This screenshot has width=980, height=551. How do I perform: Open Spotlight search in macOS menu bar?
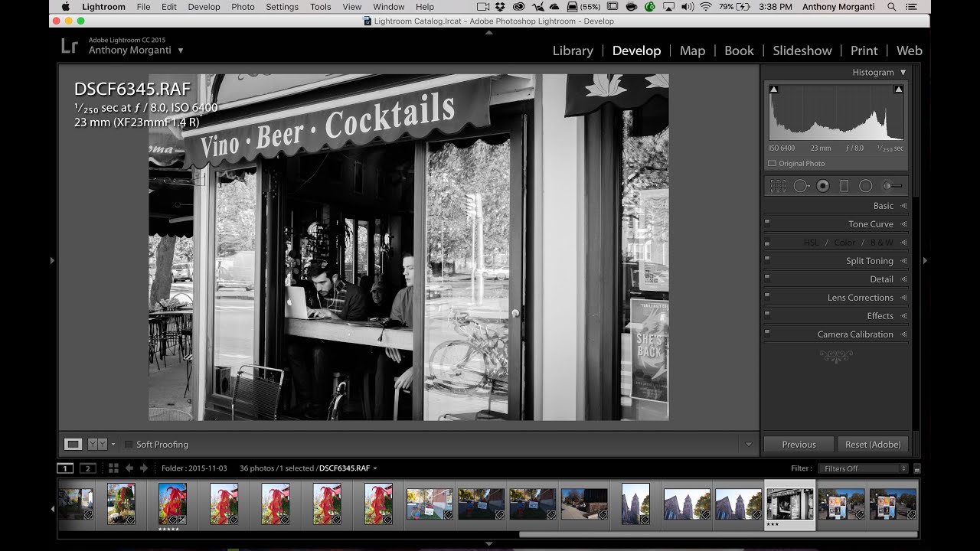891,7
